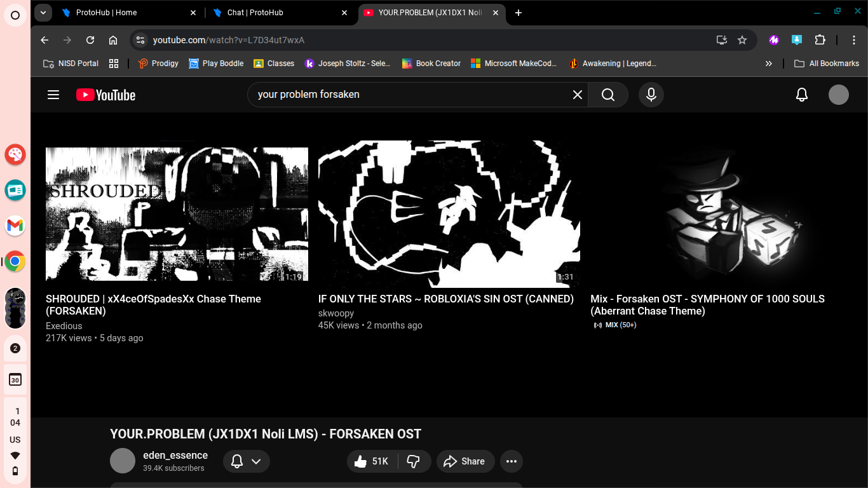Screen dimensions: 868x488
Task: Click the YouTube logo to go home
Action: pos(105,94)
